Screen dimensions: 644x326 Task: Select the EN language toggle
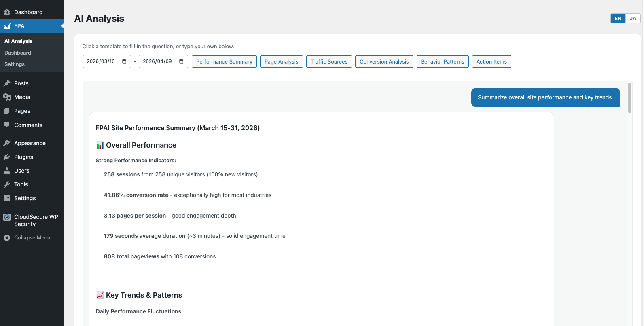[618, 19]
